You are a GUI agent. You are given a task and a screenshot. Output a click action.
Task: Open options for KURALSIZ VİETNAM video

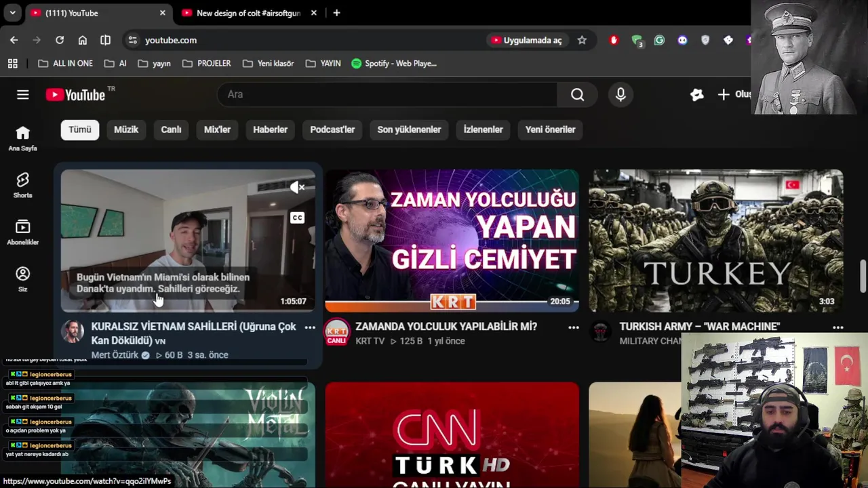point(310,327)
